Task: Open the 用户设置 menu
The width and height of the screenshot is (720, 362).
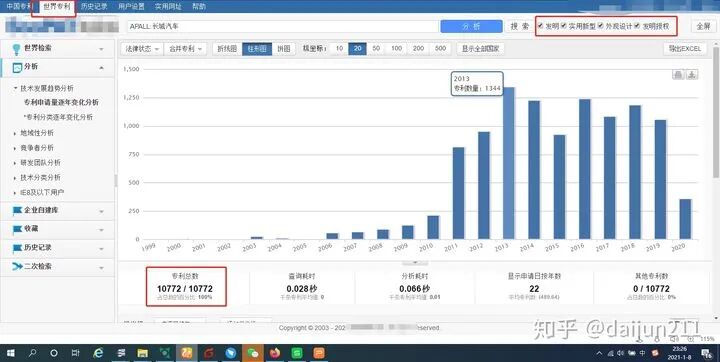Action: 131,6
